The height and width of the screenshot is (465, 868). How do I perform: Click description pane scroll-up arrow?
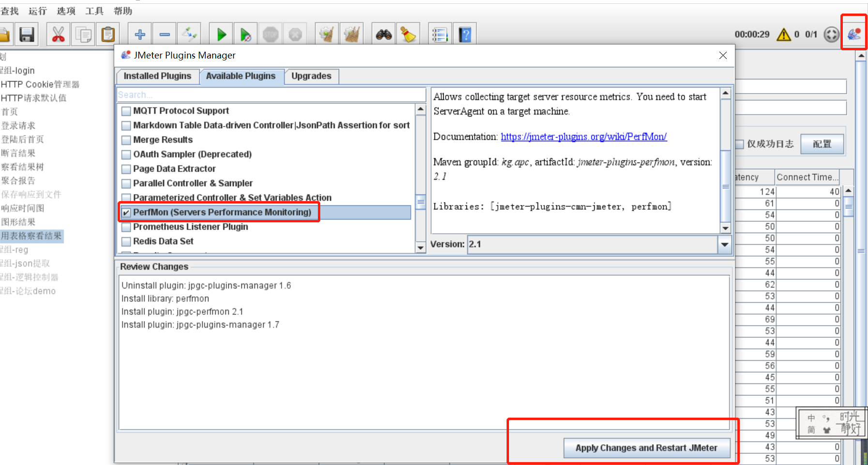pyautogui.click(x=725, y=93)
